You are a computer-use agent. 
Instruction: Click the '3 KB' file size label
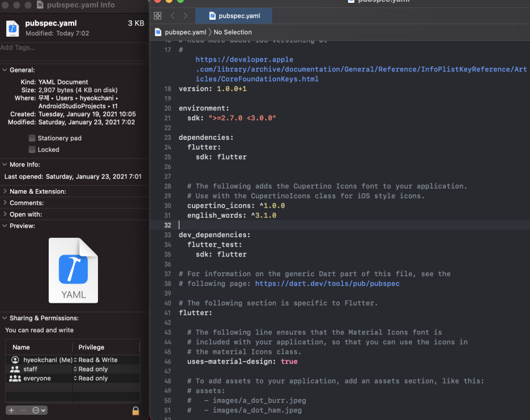[136, 23]
